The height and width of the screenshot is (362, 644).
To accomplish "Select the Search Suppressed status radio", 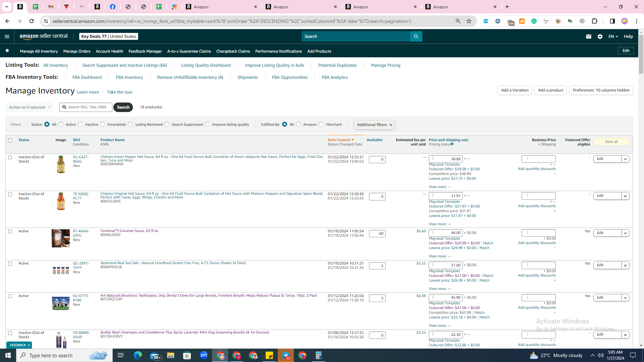I will tap(167, 124).
